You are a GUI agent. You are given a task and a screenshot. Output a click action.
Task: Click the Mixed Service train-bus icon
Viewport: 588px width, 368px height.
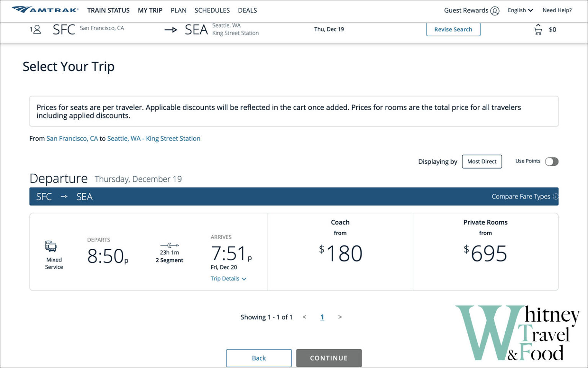(51, 246)
